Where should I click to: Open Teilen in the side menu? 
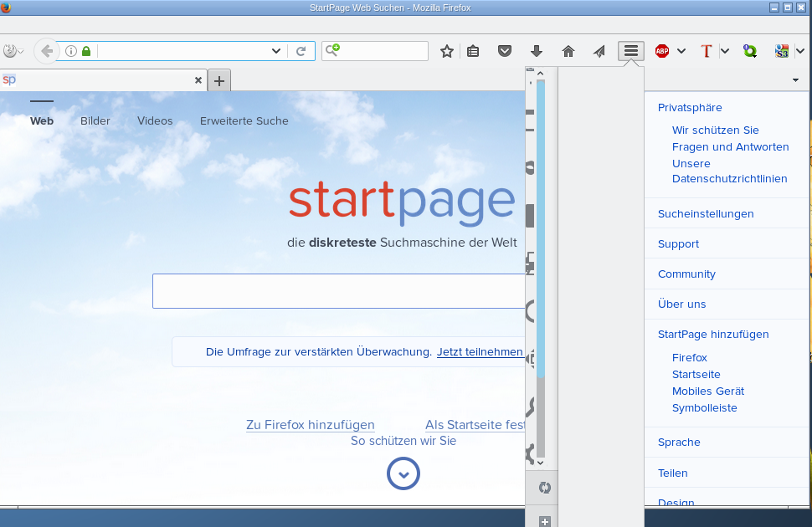pyautogui.click(x=673, y=473)
